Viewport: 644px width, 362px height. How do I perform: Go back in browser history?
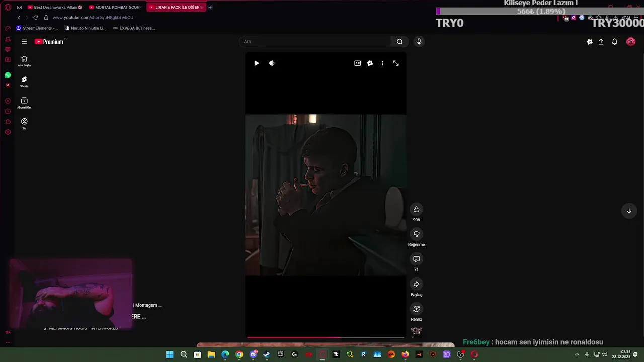click(19, 17)
